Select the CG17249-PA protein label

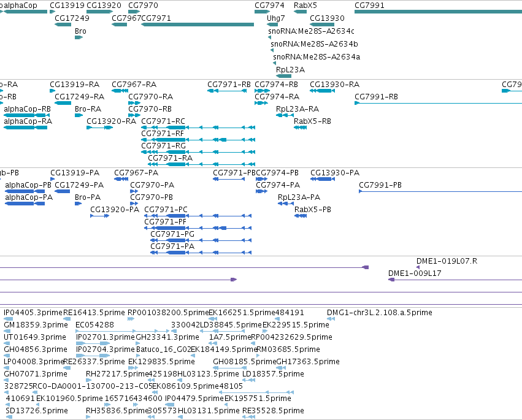click(79, 185)
